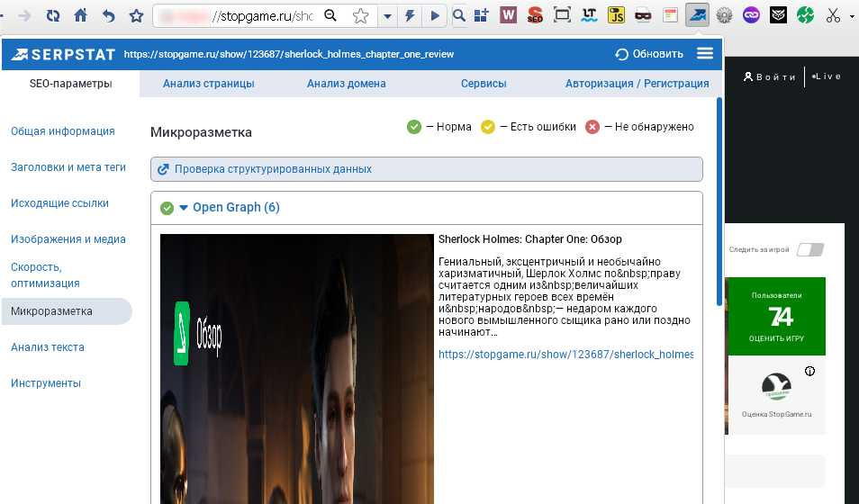Click the screenshot capture frame icon

(562, 14)
